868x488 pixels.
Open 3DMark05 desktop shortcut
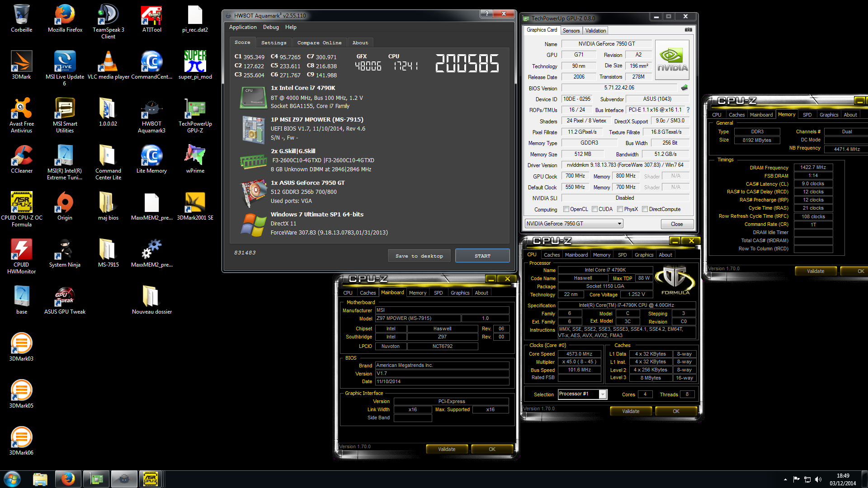[x=21, y=394]
